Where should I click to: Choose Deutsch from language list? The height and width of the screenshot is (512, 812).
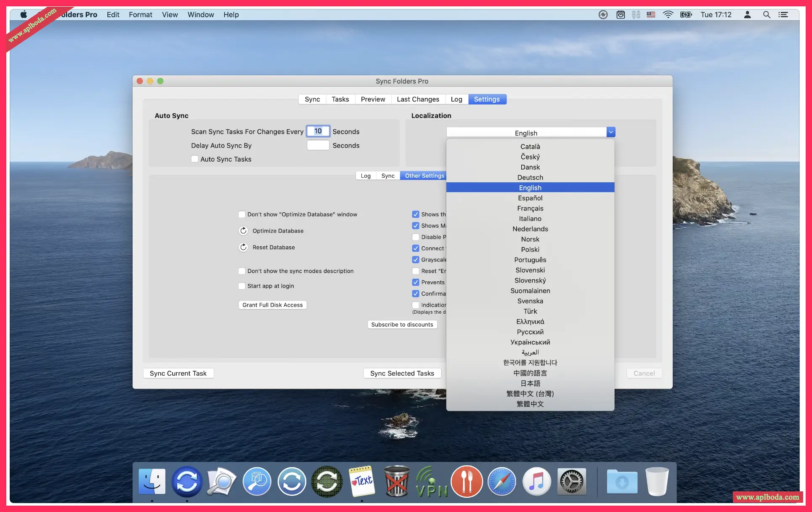[530, 178]
